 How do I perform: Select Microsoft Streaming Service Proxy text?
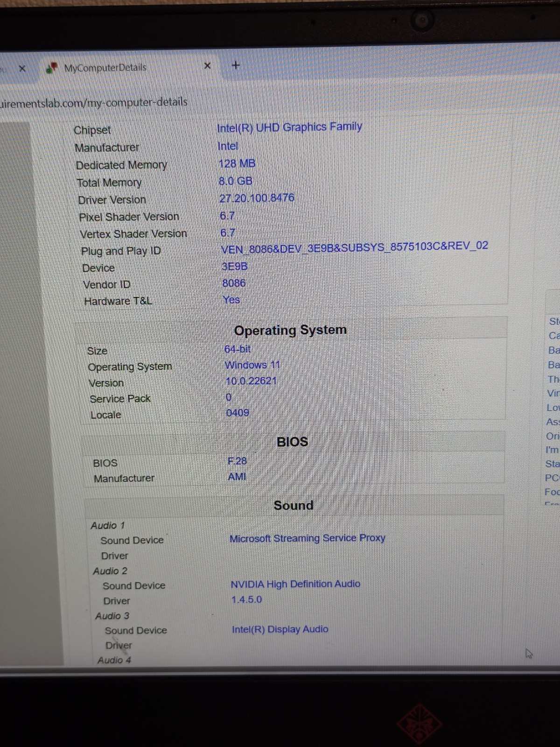[308, 538]
